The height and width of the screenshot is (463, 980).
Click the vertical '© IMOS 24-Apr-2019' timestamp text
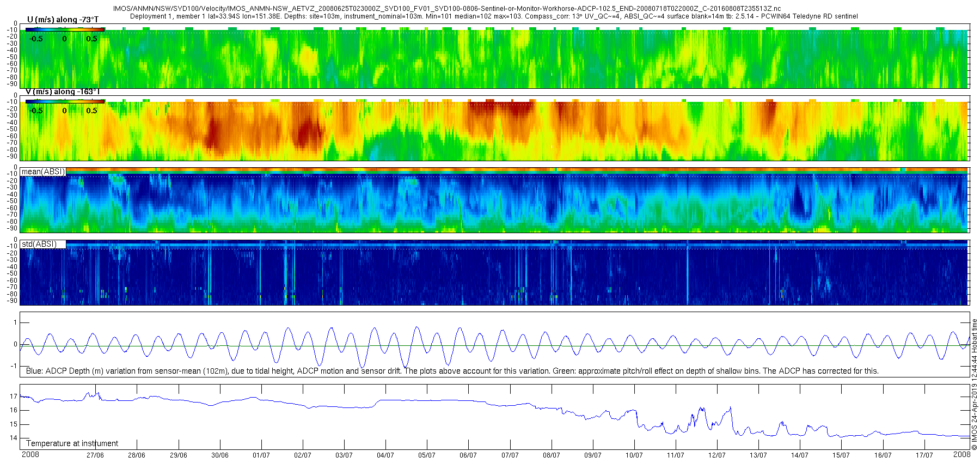[975, 384]
